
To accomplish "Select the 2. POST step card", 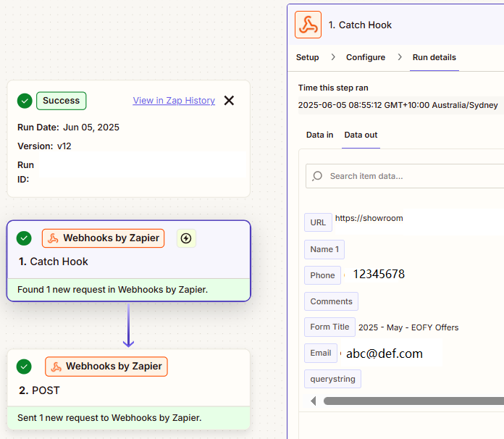I will (129, 390).
